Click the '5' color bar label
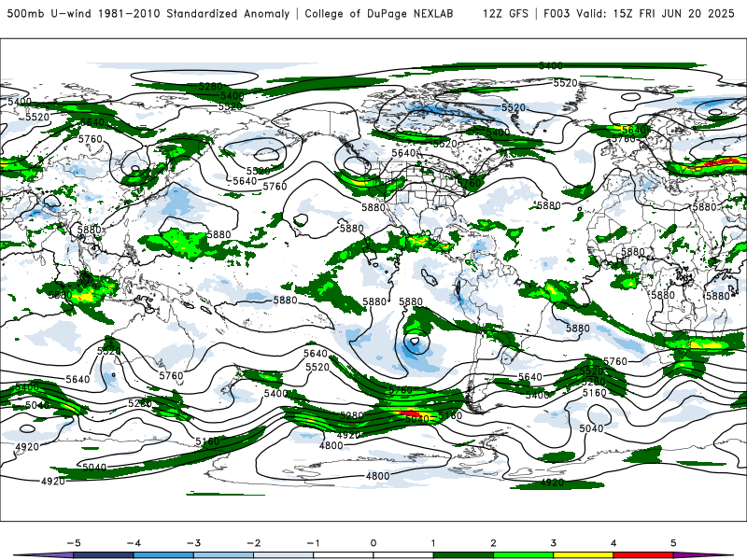 [x=673, y=543]
